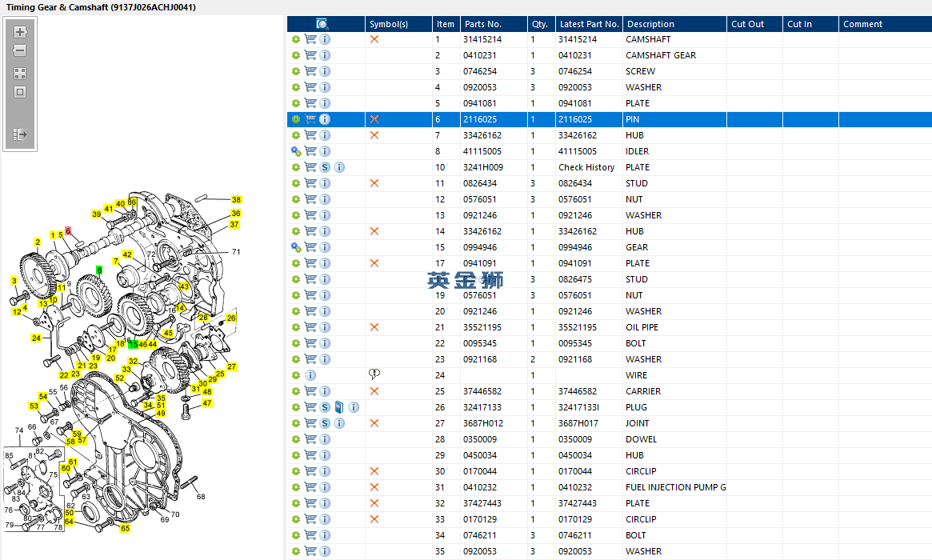Select part number 35521195 in Parts No.

pyautogui.click(x=482, y=327)
